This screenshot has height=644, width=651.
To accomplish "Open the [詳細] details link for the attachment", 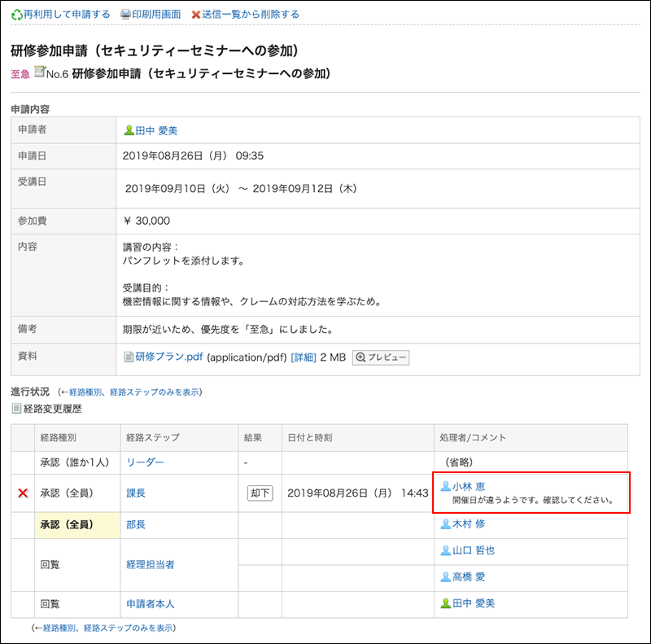I will pos(303,357).
